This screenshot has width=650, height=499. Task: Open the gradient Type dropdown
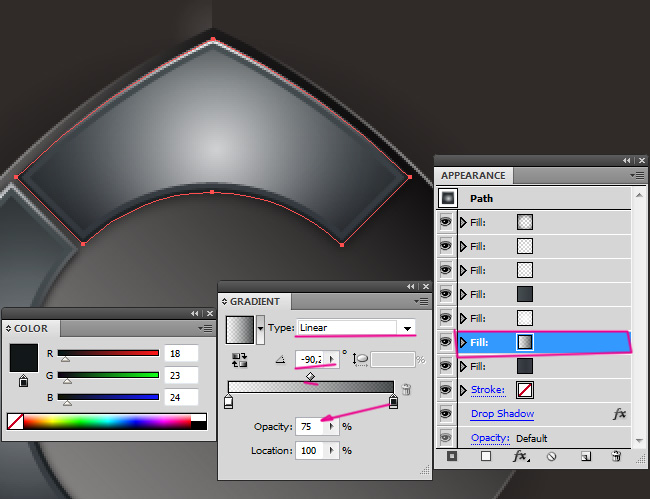tap(406, 327)
